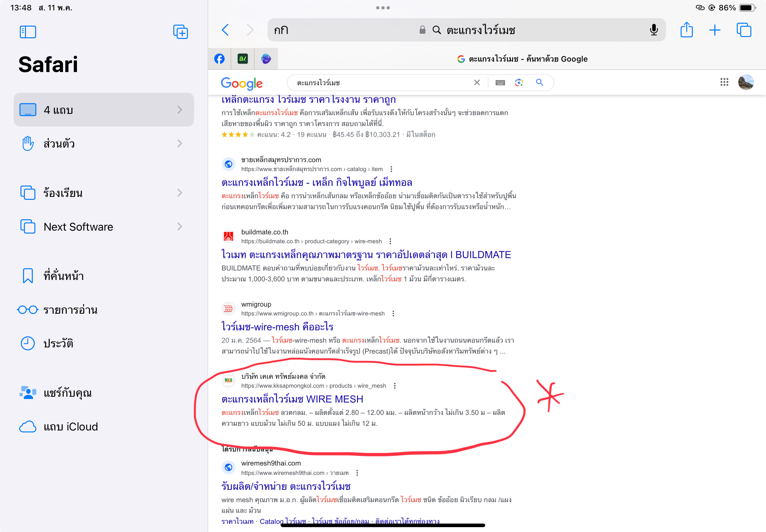Open a new tab with plus icon

pos(714,30)
